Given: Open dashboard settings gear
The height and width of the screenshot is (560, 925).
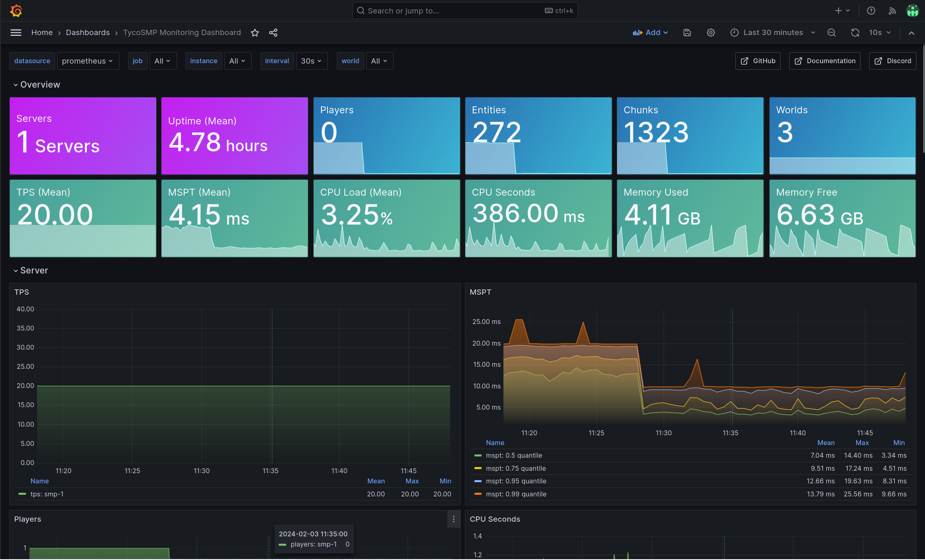Looking at the screenshot, I should [x=711, y=33].
